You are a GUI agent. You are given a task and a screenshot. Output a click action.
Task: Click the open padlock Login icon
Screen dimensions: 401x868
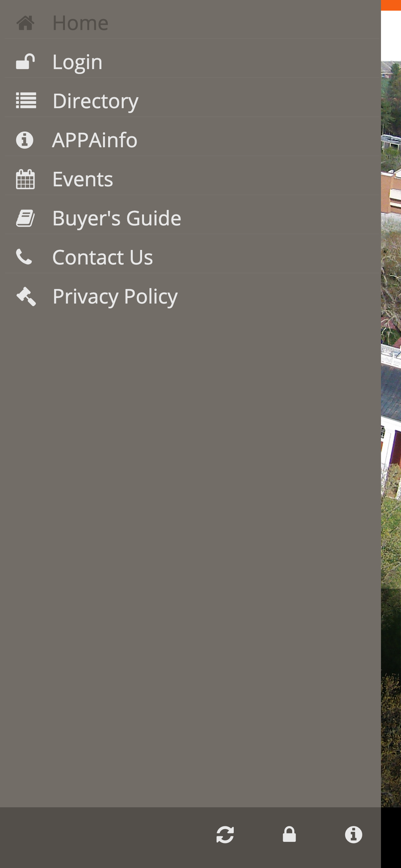click(x=25, y=62)
